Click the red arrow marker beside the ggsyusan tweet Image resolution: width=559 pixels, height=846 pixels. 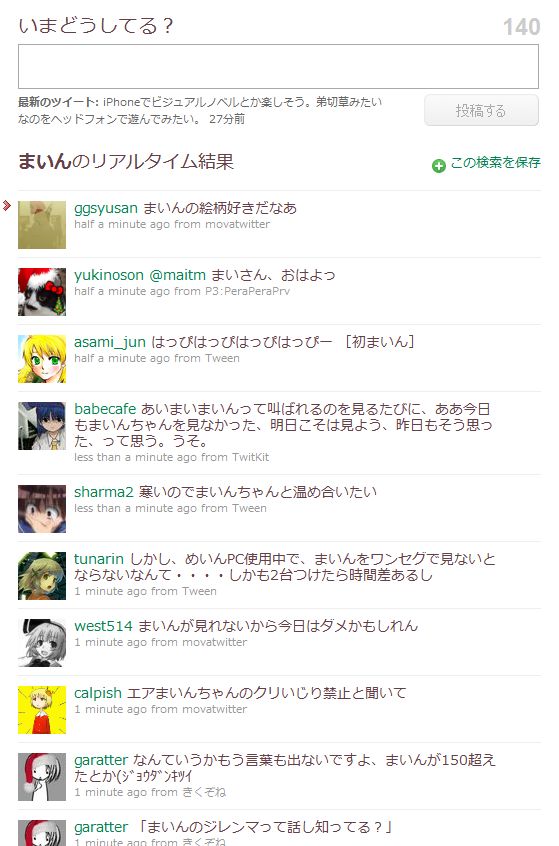click(x=6, y=205)
